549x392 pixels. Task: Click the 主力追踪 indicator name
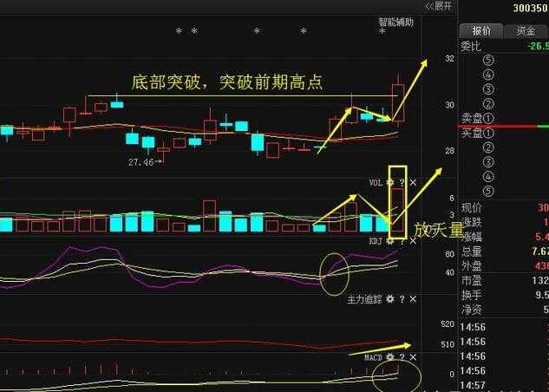click(x=364, y=299)
